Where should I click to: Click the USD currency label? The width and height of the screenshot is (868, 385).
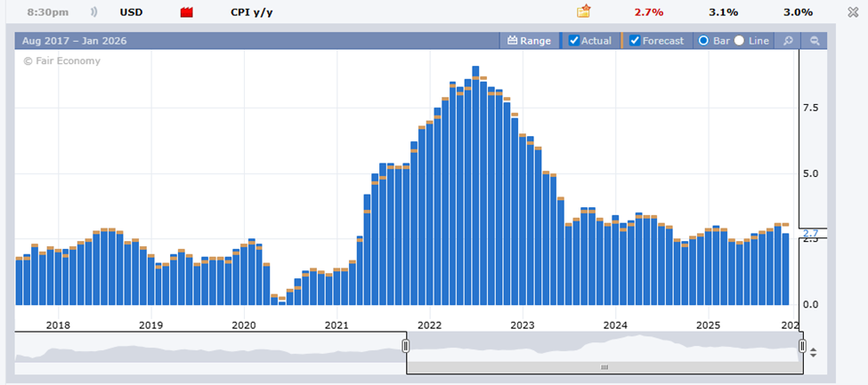[130, 12]
